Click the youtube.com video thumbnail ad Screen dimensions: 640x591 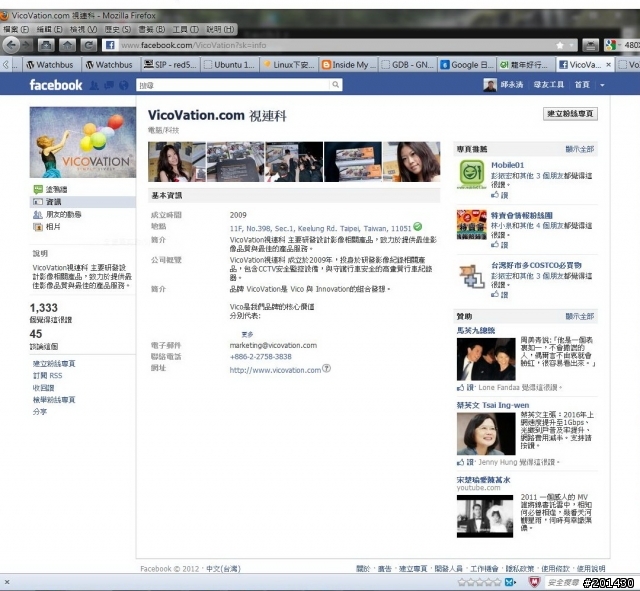485,516
